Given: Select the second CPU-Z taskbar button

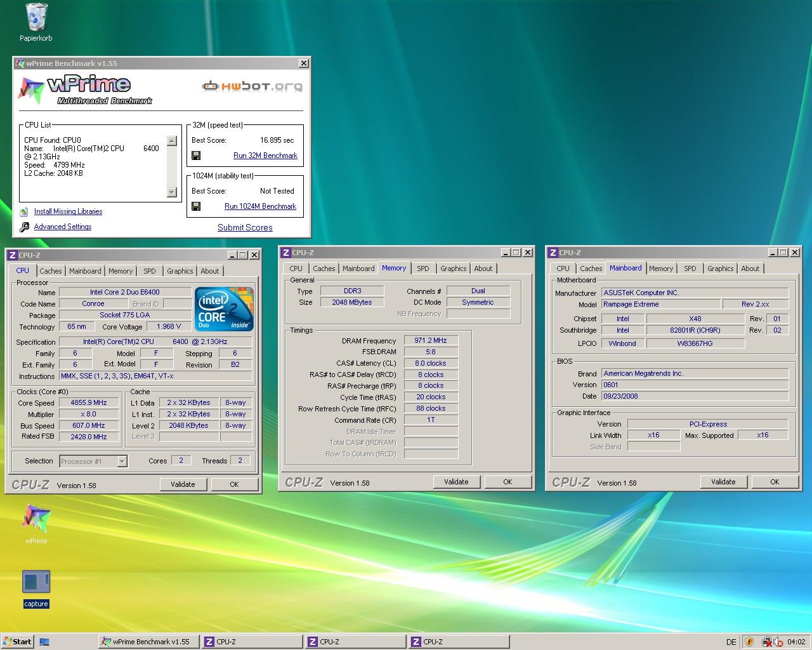Looking at the screenshot, I should coord(355,642).
